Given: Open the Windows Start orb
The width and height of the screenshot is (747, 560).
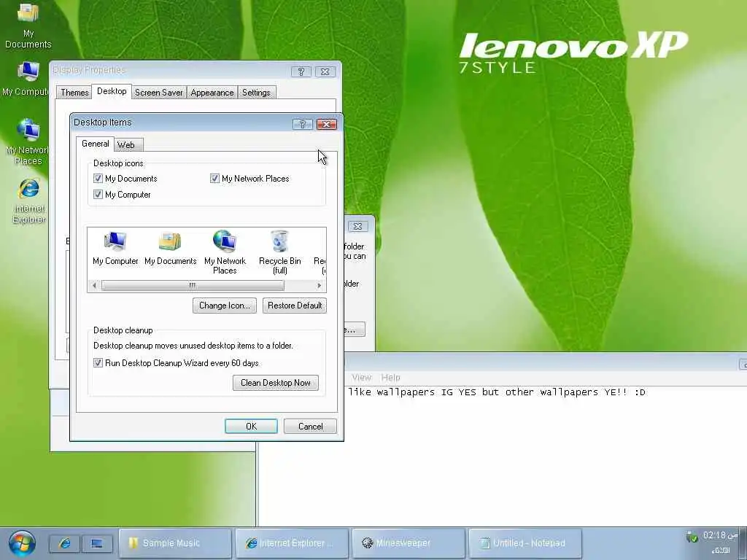Looking at the screenshot, I should point(22,543).
